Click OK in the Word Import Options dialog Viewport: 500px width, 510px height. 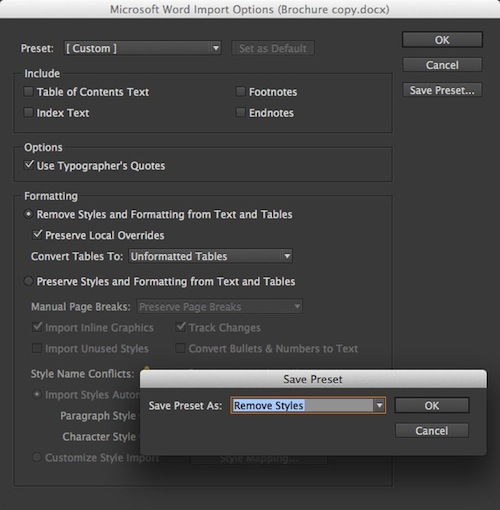442,40
